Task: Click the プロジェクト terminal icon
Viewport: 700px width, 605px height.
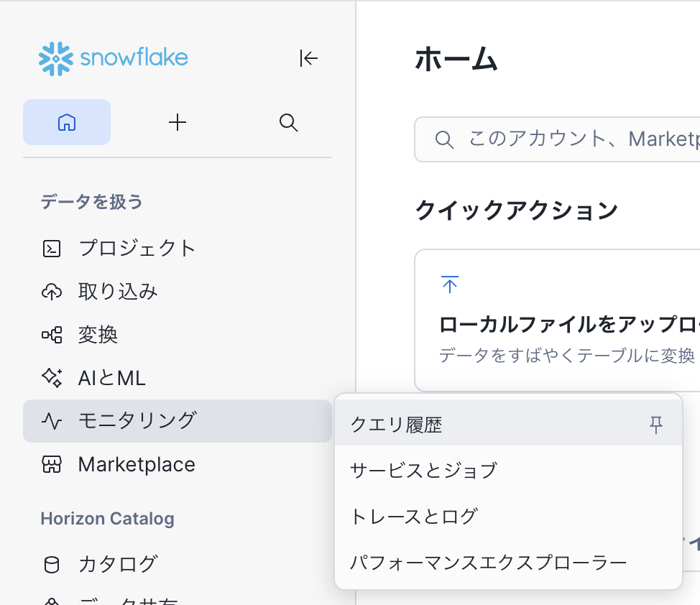Action: [52, 249]
